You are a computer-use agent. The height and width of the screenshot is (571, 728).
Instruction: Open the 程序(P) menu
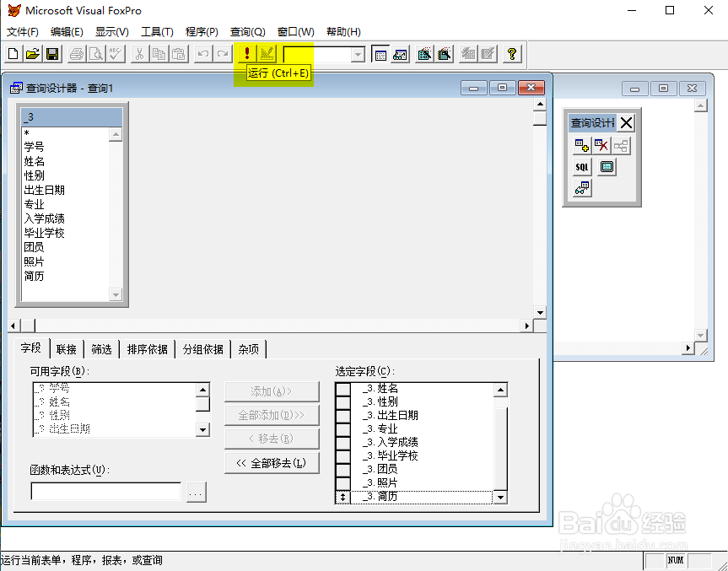pyautogui.click(x=202, y=31)
